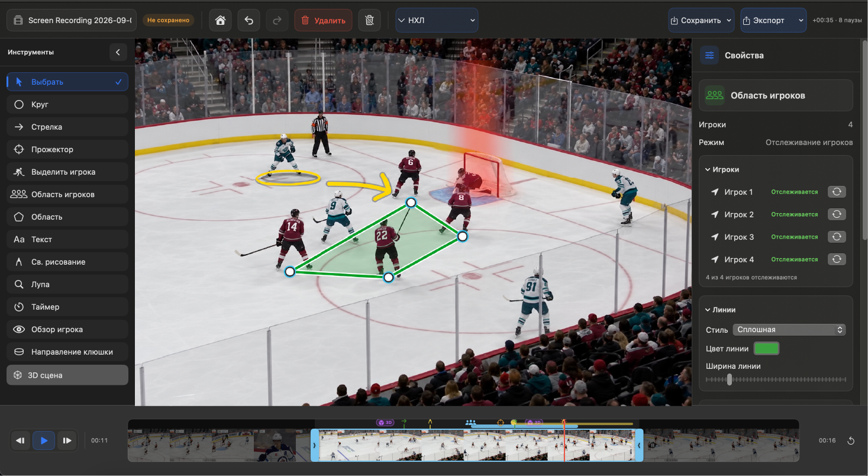Screen dimensions: 868x476
Task: Click the Screen Recording project title
Action: (x=72, y=20)
